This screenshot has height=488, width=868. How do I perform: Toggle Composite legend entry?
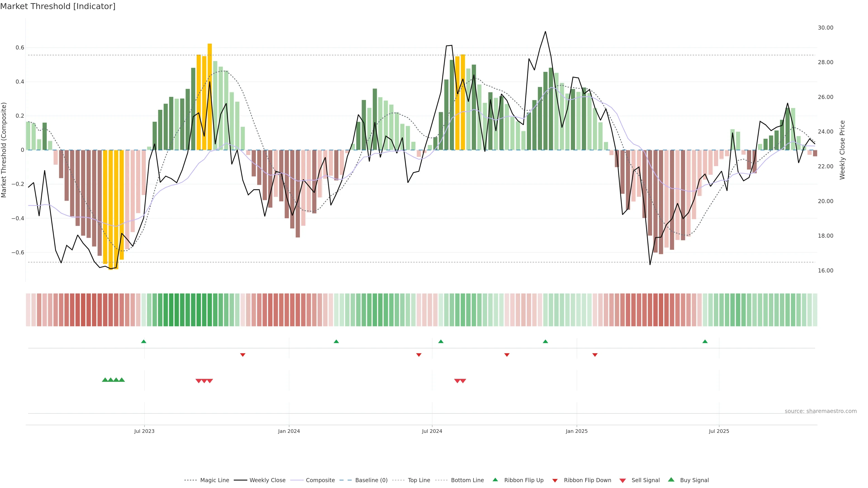pos(320,480)
